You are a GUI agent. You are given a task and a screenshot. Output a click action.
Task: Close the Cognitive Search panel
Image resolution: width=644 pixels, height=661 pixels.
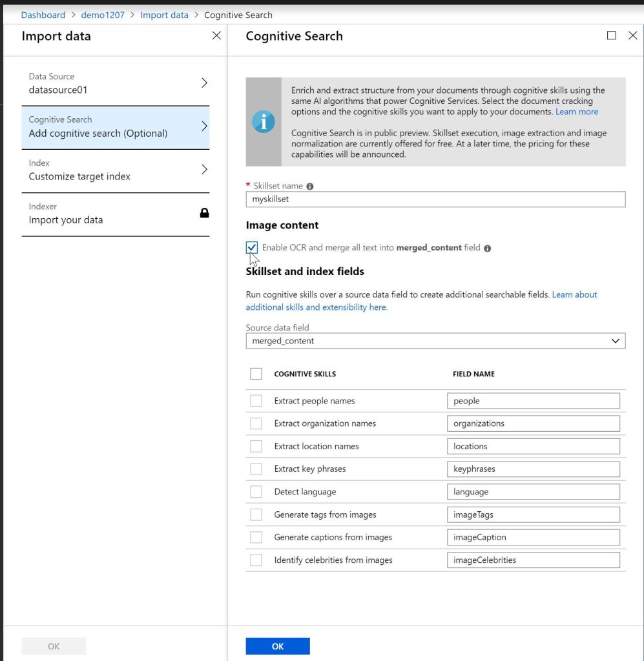(632, 36)
